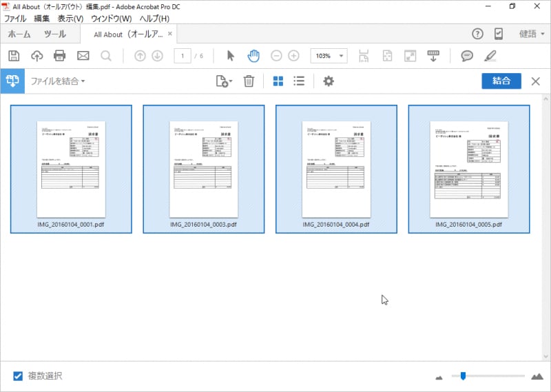Send the file by email icon
The image size is (551, 392).
[x=83, y=56]
